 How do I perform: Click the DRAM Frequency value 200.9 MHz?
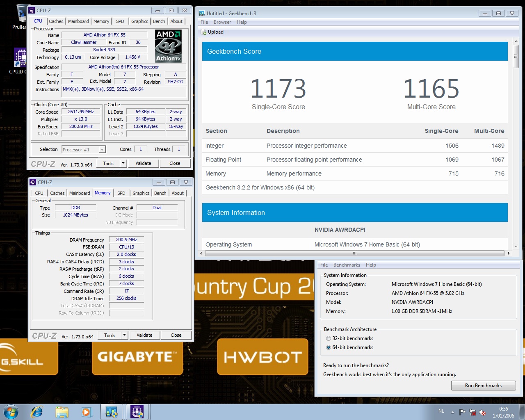(x=126, y=240)
